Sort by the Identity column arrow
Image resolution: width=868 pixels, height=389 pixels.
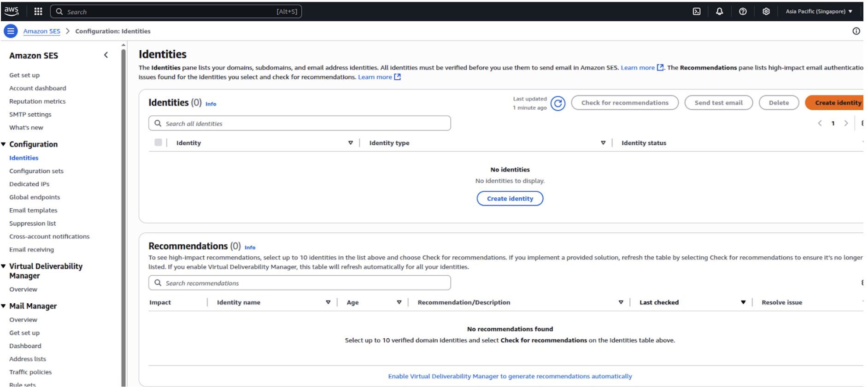[x=351, y=143]
